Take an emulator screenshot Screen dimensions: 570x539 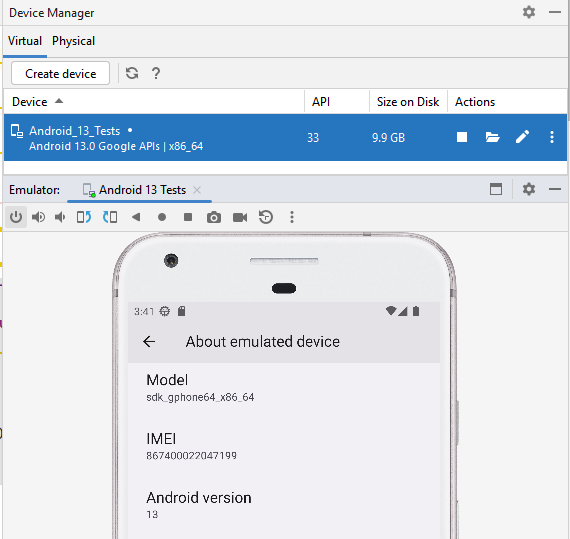214,217
